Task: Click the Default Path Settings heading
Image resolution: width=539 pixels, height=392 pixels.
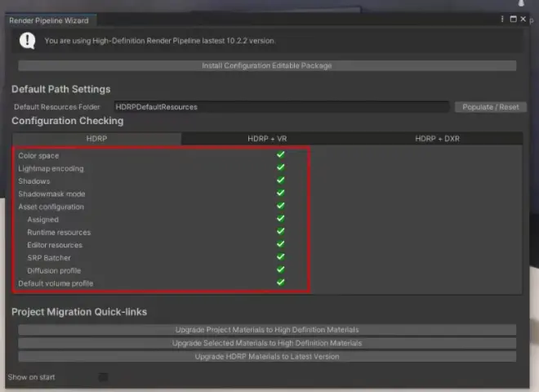Action: (x=61, y=89)
